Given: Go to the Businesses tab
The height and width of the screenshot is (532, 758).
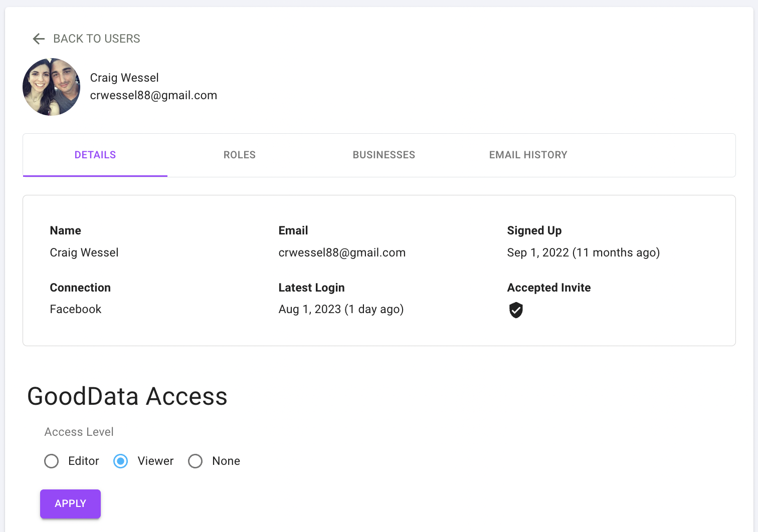Looking at the screenshot, I should tap(384, 155).
